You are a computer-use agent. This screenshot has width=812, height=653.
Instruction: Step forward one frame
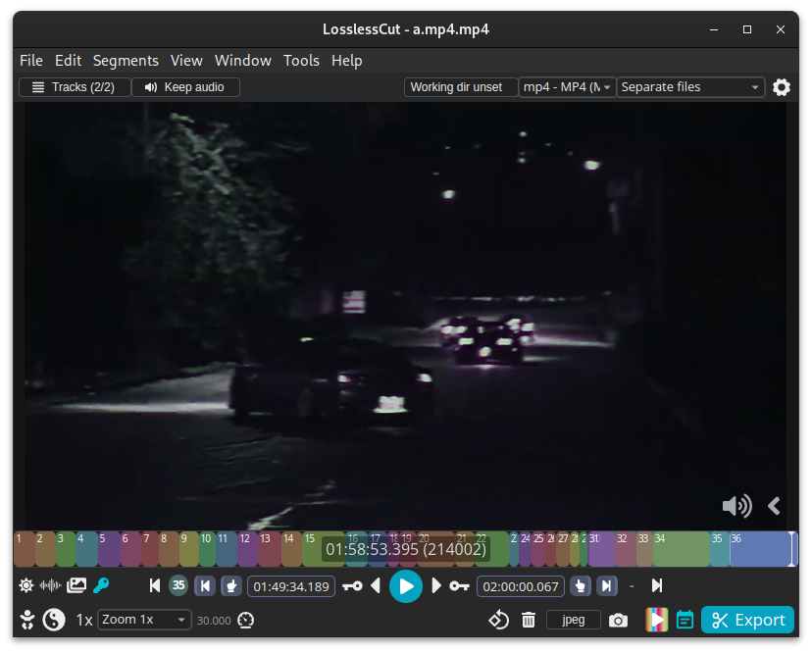[x=436, y=585]
